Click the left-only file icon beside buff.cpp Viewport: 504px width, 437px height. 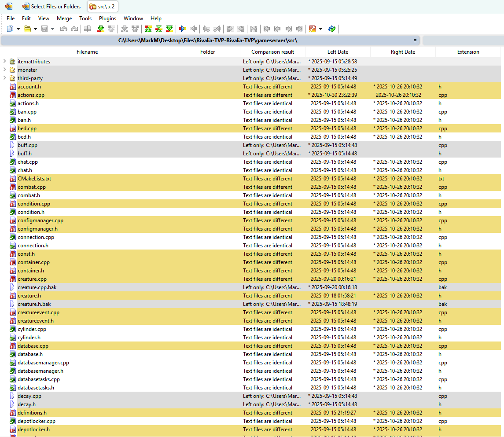click(12, 145)
